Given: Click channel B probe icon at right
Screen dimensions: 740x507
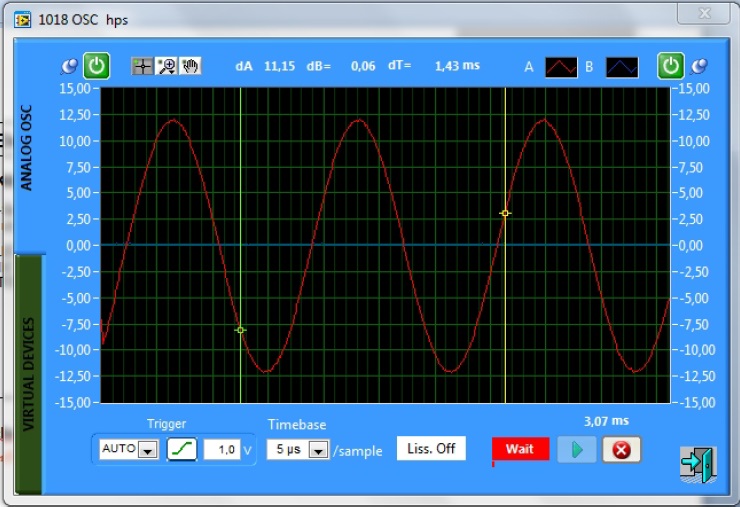Looking at the screenshot, I should [699, 66].
